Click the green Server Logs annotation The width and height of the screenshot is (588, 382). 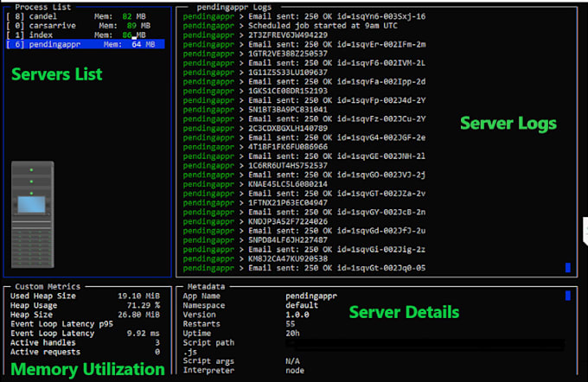coord(508,124)
